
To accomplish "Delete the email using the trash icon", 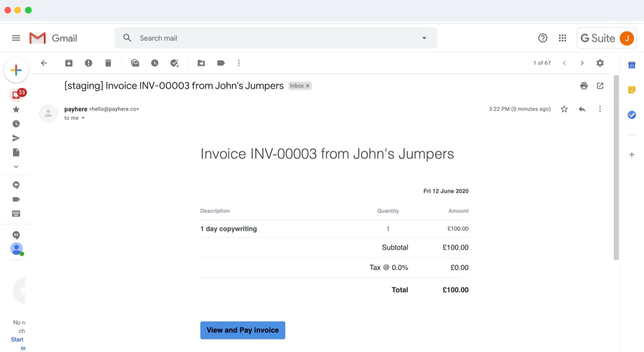I will coord(108,63).
